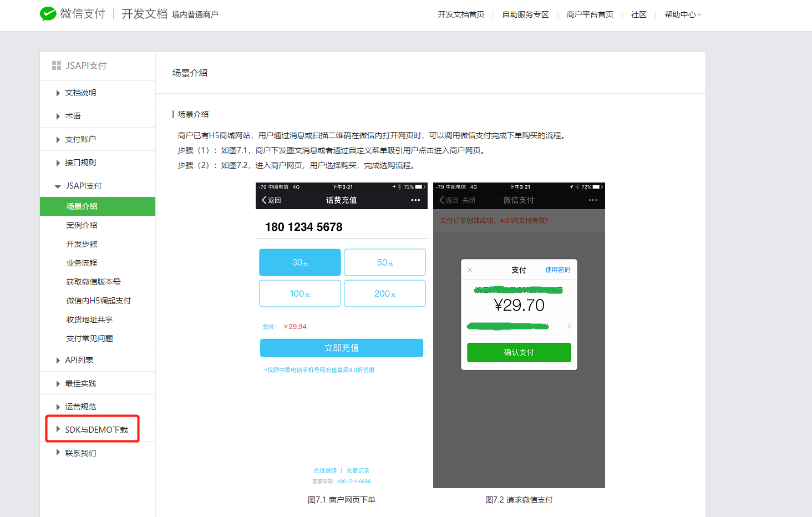This screenshot has height=517, width=812.
Task: Click the 开发文档 title in header
Action: point(144,14)
